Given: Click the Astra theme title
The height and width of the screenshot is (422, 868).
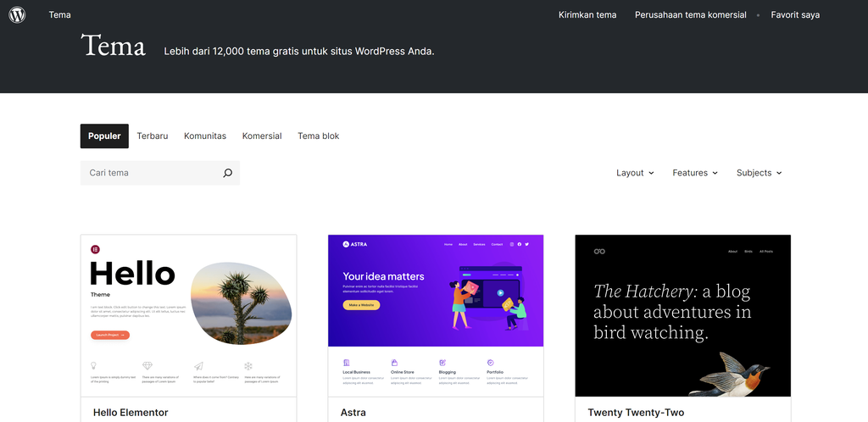Looking at the screenshot, I should coord(353,413).
